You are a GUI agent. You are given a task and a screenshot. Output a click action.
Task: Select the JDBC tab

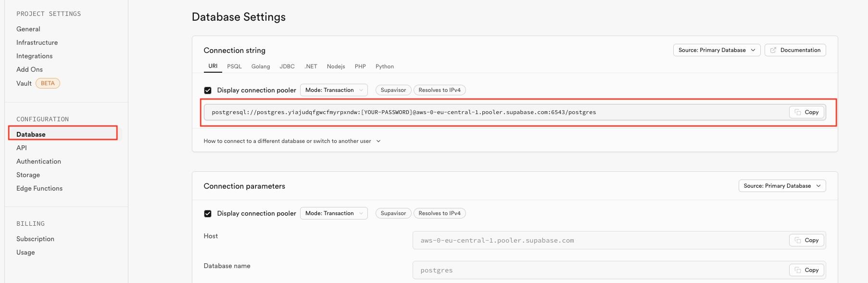click(x=287, y=66)
